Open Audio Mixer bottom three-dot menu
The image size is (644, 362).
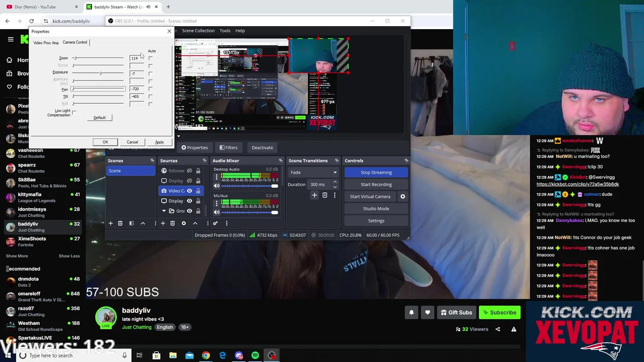[x=226, y=223]
